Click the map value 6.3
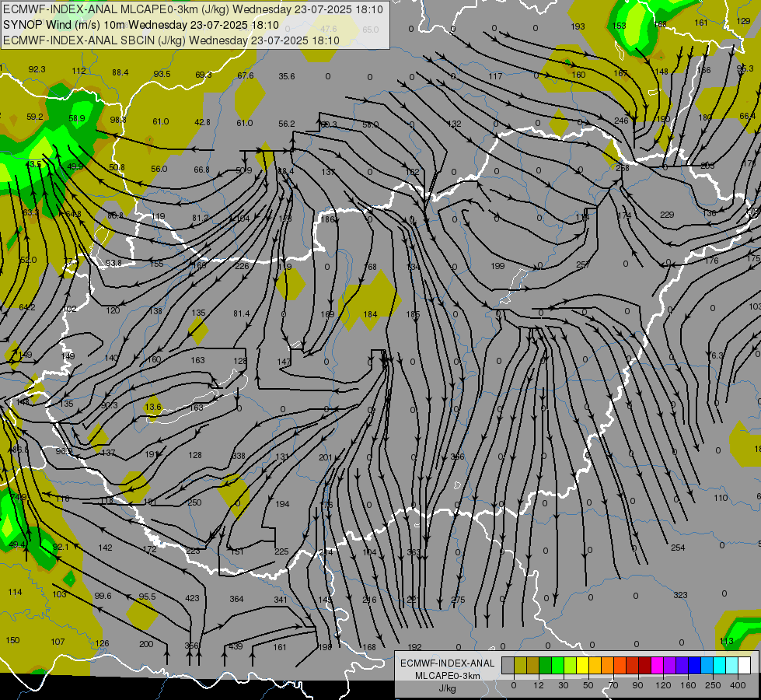 pyautogui.click(x=717, y=355)
